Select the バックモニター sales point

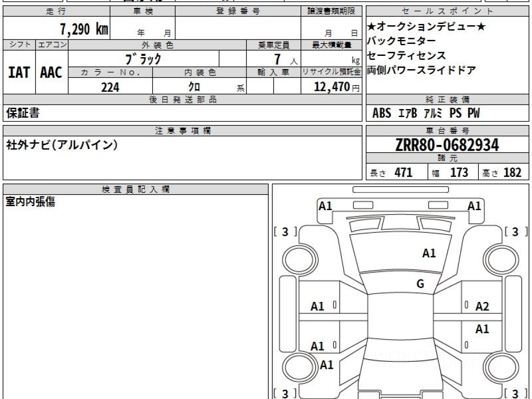coord(402,41)
